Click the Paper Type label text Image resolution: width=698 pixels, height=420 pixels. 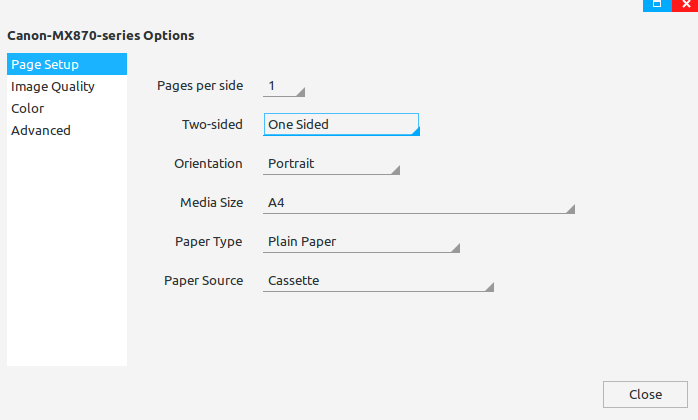(209, 242)
